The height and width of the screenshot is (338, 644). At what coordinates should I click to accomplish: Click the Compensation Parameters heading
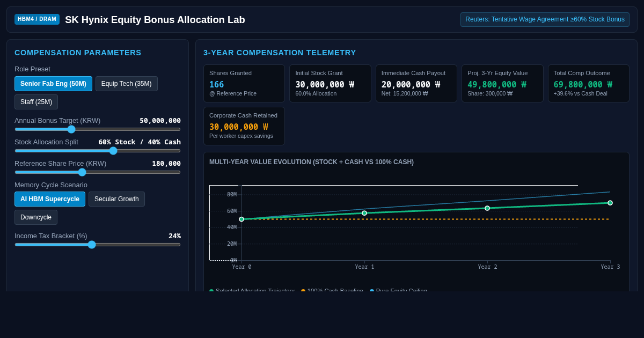(78, 53)
